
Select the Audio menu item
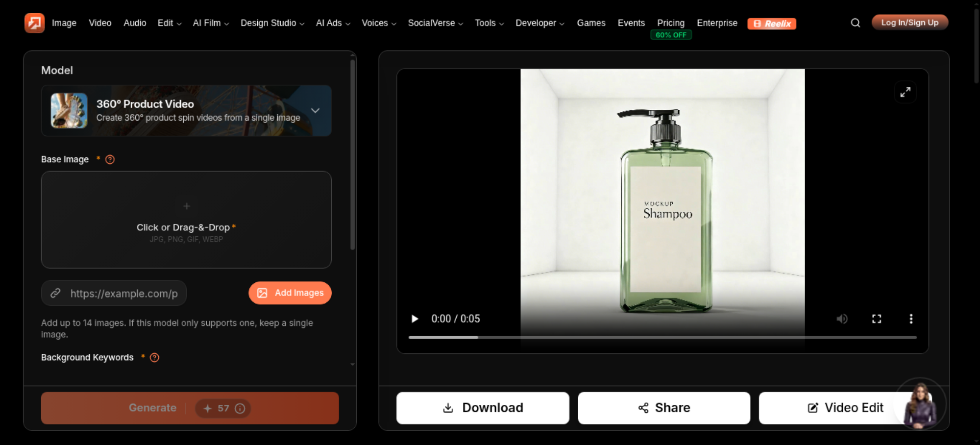[135, 23]
